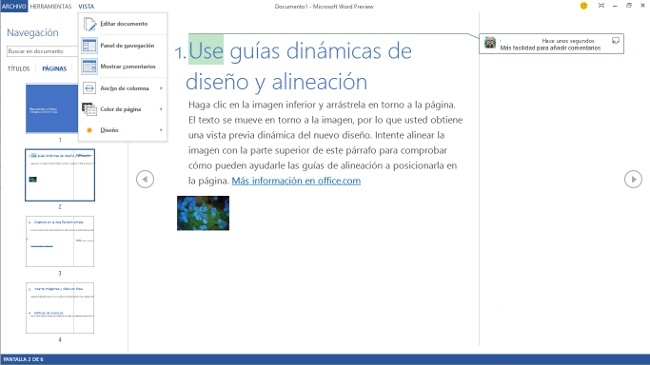Select page 1 thumbnail

point(52,109)
